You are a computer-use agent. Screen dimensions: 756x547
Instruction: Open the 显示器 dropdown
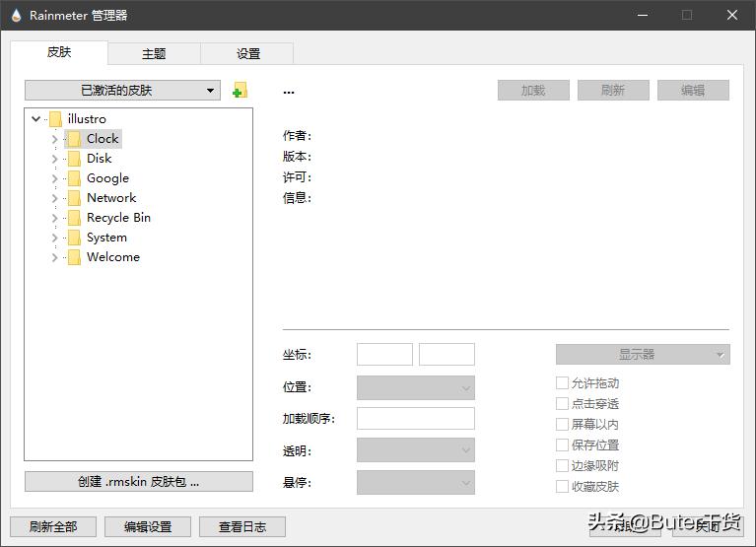click(x=643, y=355)
